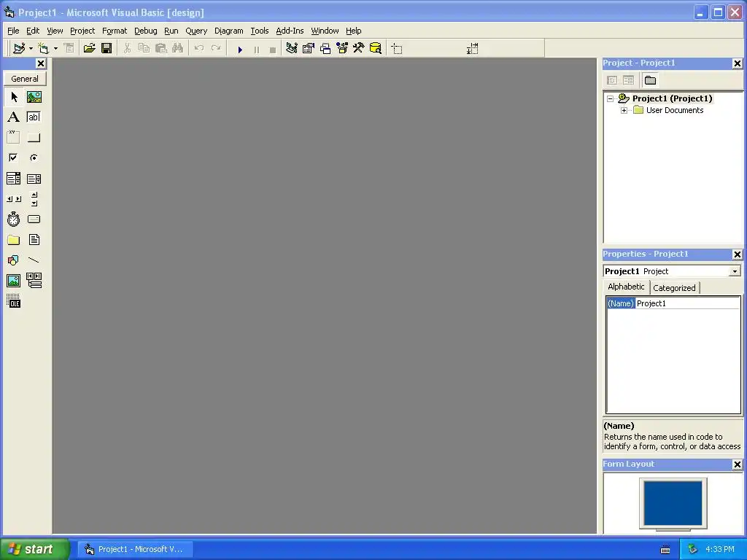Open the Project menu
Viewport: 747px width, 560px height.
(82, 31)
